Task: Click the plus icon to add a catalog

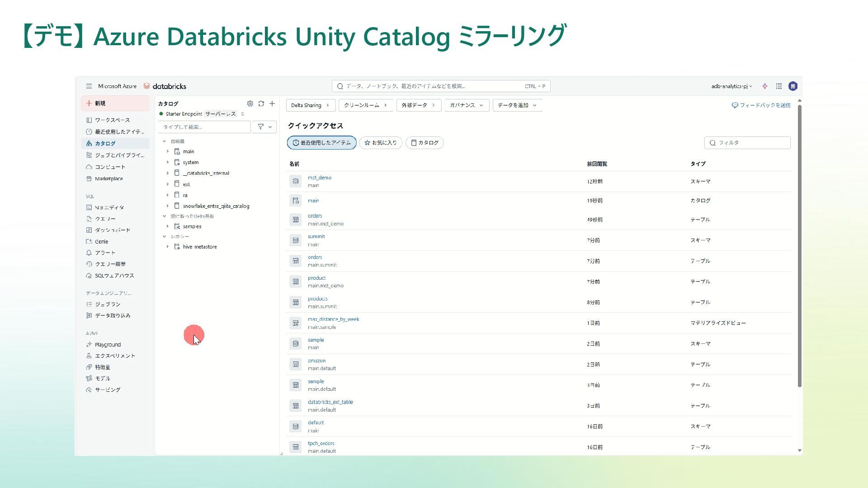Action: click(272, 103)
